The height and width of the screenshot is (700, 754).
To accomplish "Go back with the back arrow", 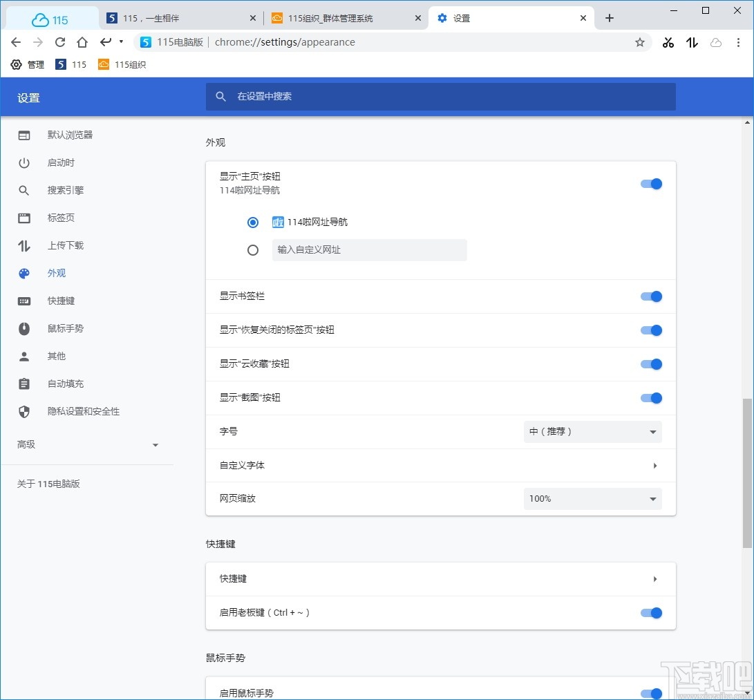I will (16, 42).
